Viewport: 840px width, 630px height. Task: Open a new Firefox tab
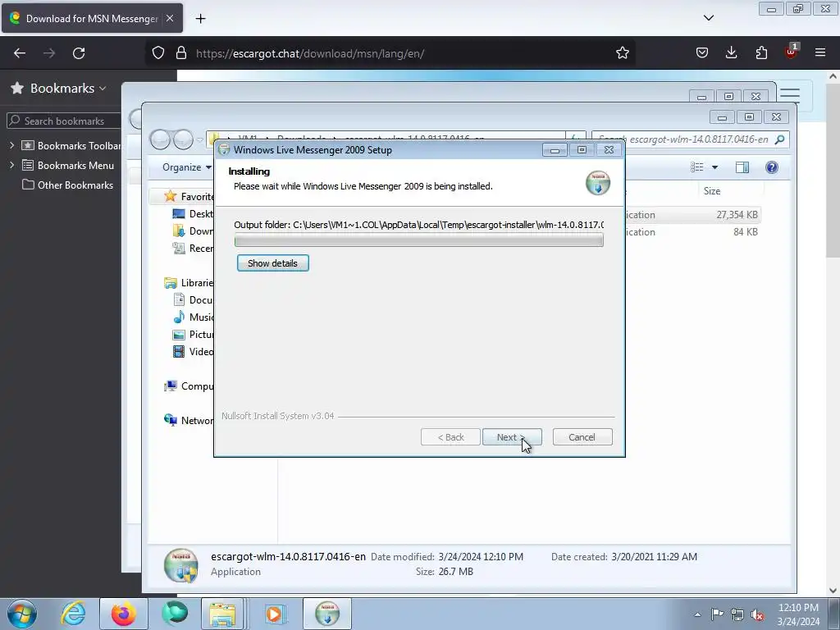(200, 19)
